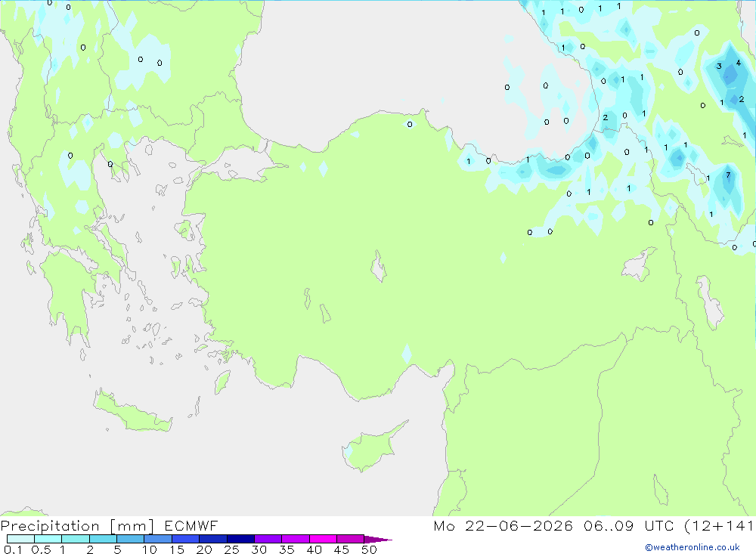Select the 45–50 mm legend color swatch

coord(350,539)
